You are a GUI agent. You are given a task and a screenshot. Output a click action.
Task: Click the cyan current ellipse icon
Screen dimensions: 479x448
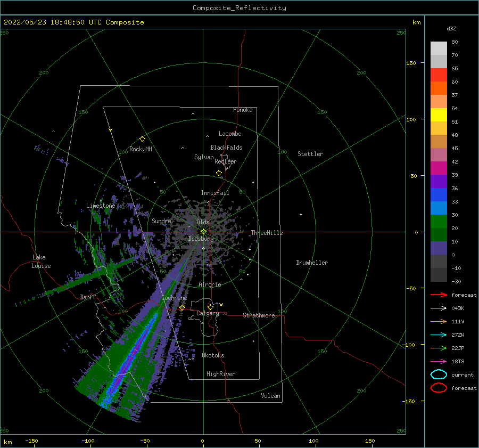(439, 374)
